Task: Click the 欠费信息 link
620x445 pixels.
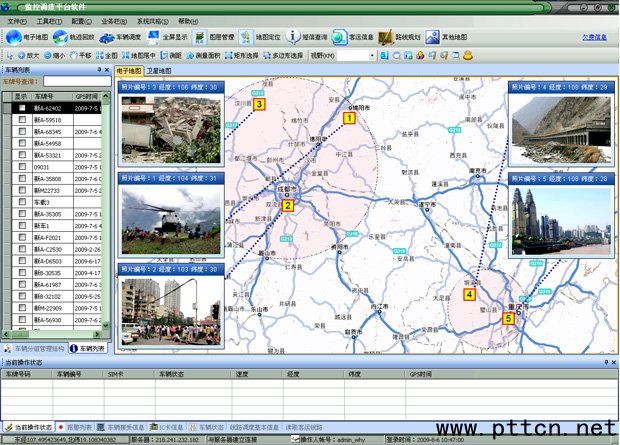Action: (x=594, y=37)
